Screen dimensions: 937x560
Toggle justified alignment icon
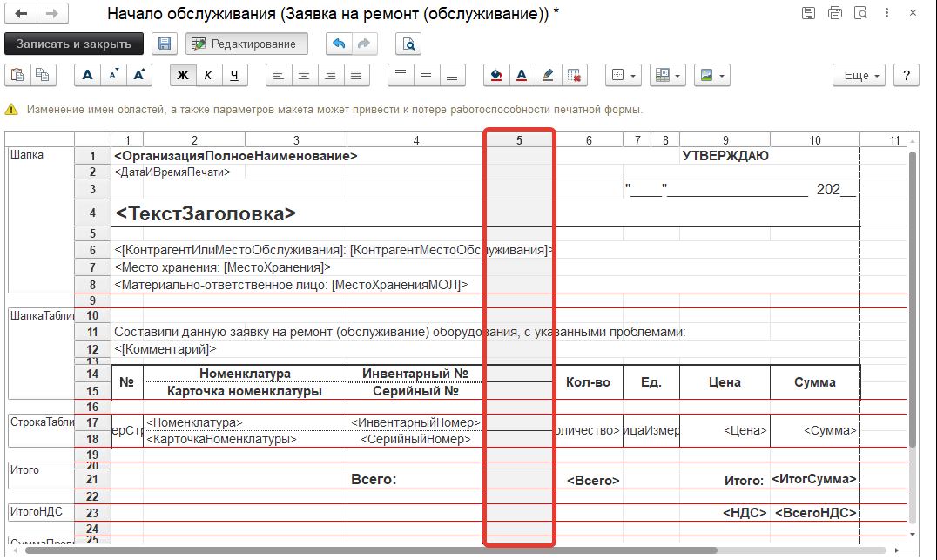[x=355, y=75]
